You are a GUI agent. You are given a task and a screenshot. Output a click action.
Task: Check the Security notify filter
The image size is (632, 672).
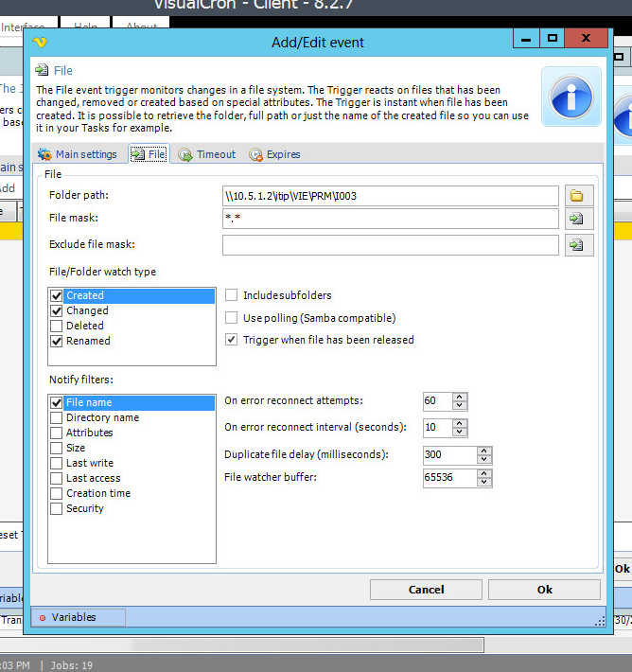click(x=57, y=508)
